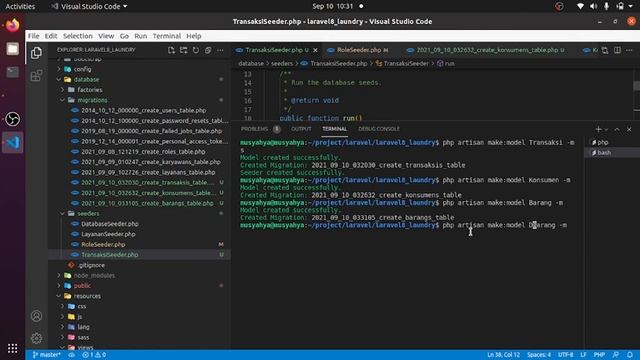Collapse all folders in Explorer
The image size is (640, 360).
pyautogui.click(x=208, y=50)
